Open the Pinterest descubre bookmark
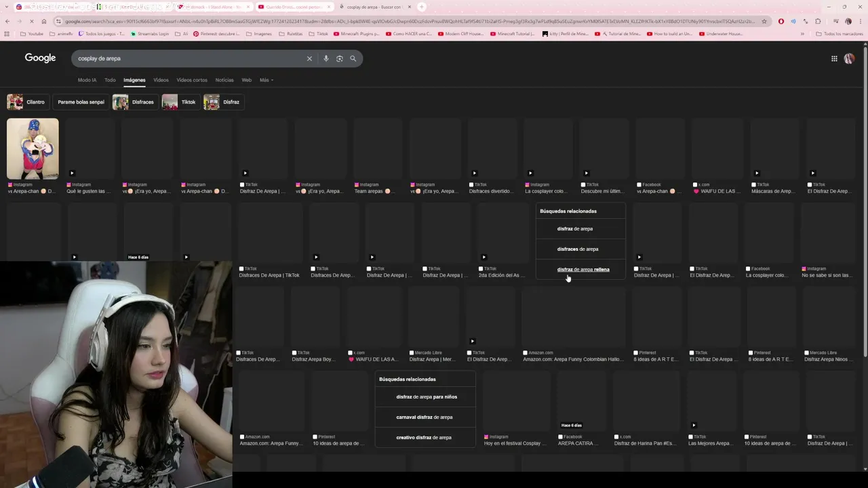Screen dimensions: 868x488 [216, 34]
